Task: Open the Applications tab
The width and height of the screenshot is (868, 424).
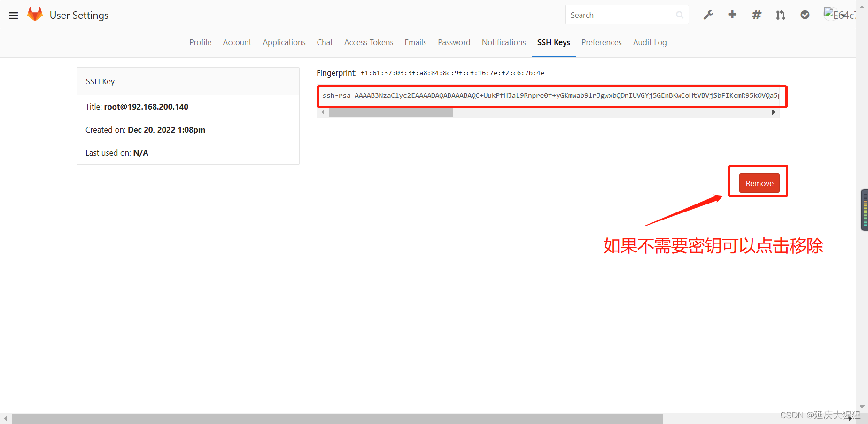Action: [284, 42]
